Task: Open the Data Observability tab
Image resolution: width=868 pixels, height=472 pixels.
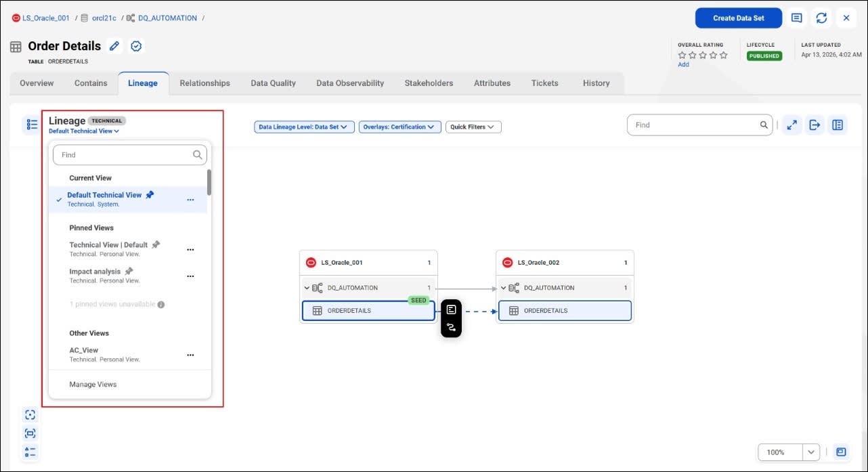Action: [350, 83]
